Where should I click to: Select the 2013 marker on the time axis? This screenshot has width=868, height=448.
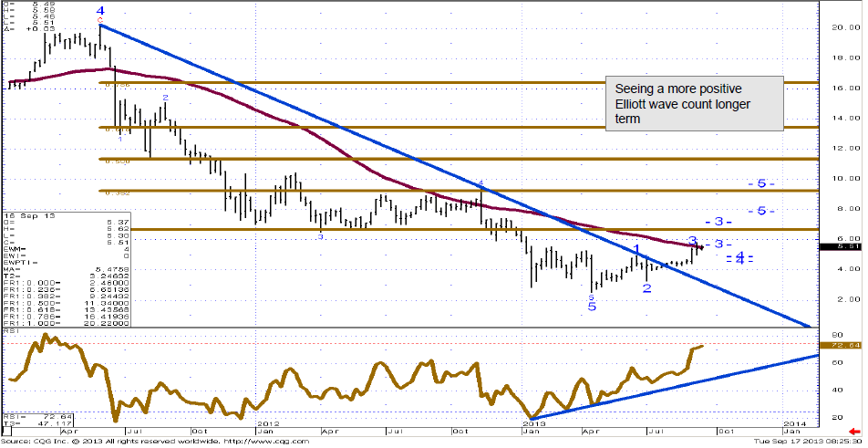(532, 424)
